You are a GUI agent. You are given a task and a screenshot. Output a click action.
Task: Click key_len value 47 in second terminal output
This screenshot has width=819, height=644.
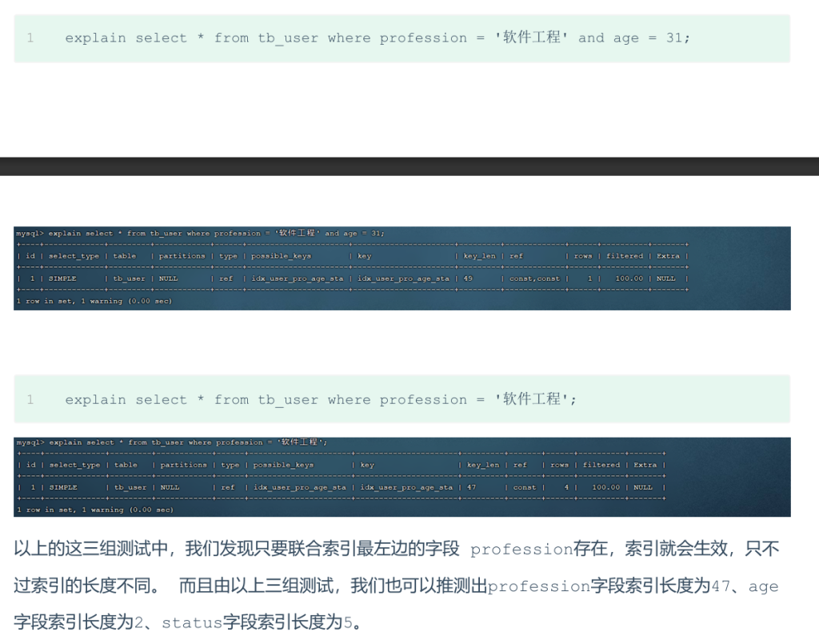471,487
